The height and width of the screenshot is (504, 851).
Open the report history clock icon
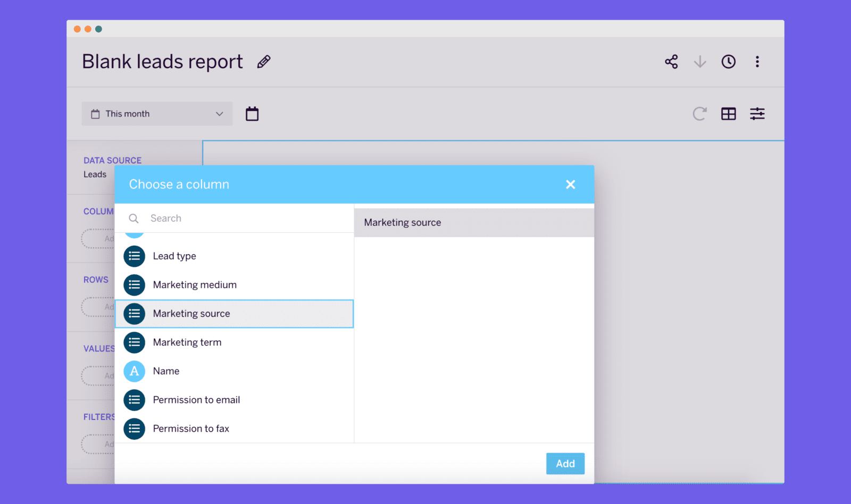click(728, 62)
